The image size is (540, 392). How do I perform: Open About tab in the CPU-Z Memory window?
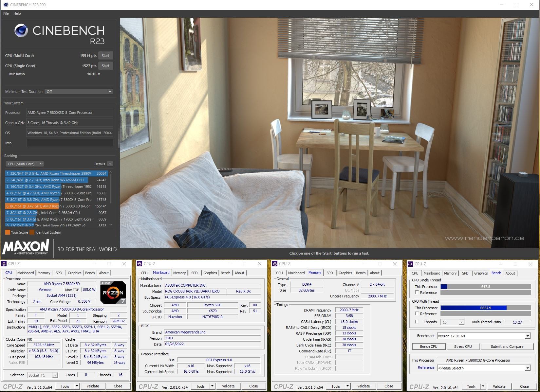(375, 273)
